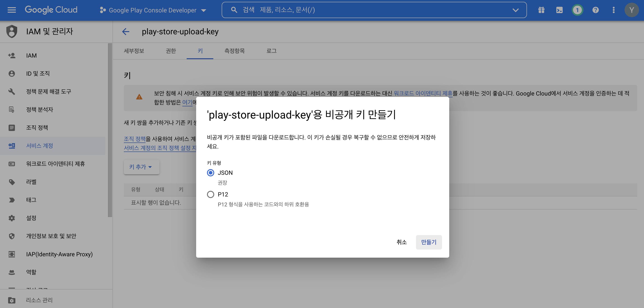
Task: Cancel the dialog with 취소
Action: click(402, 242)
